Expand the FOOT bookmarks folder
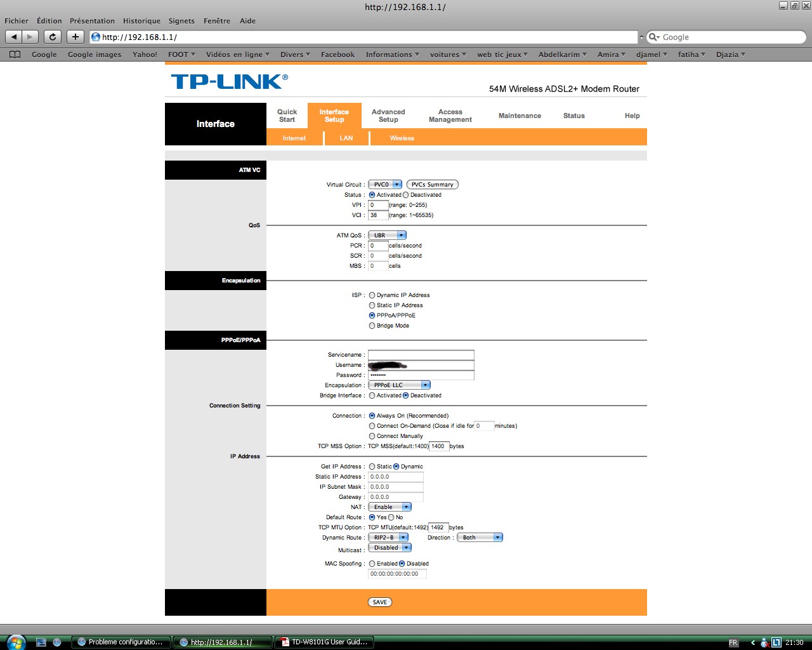Viewport: 812px width, 650px height. tap(181, 55)
